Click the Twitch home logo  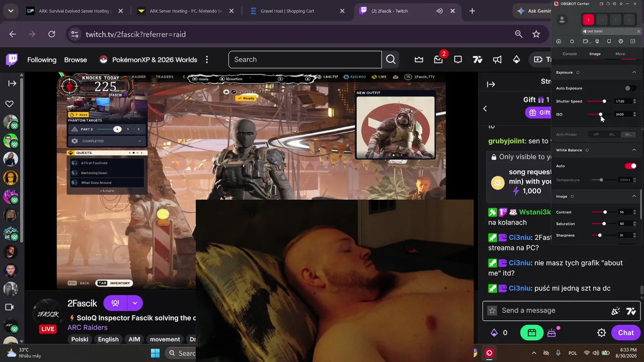tap(12, 60)
